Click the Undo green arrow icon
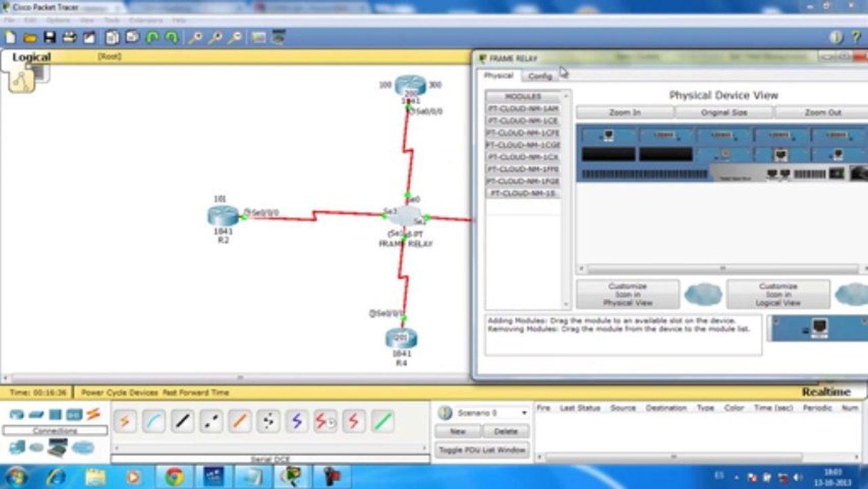This screenshot has height=489, width=868. pos(152,37)
